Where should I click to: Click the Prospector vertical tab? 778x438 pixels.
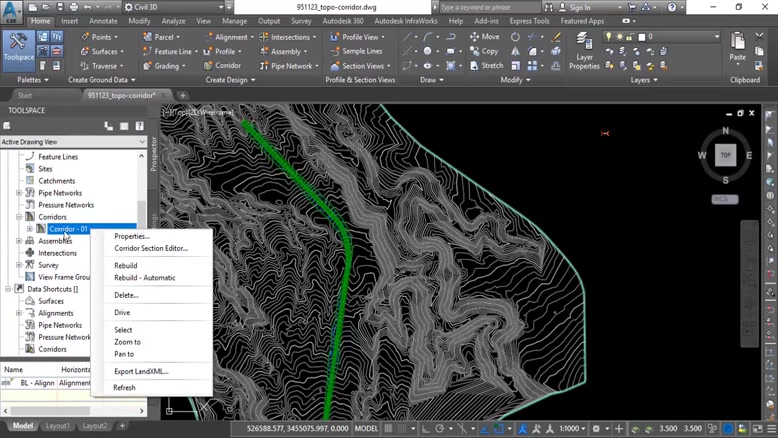[153, 154]
